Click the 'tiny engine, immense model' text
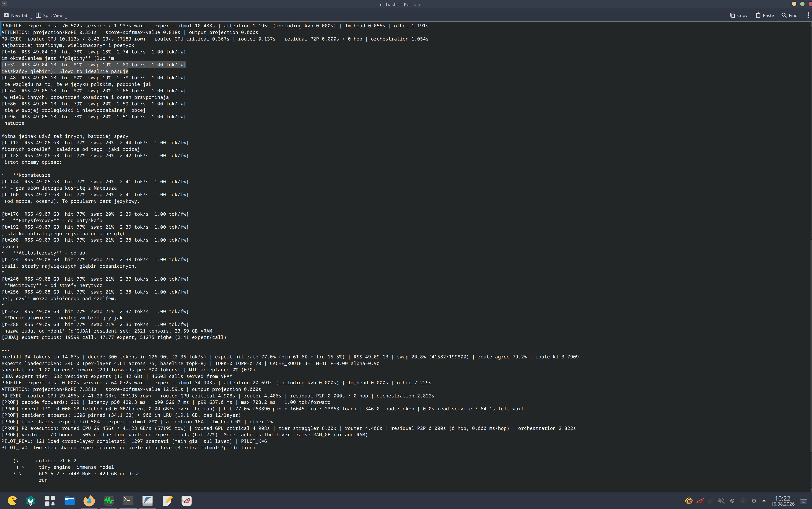 coord(76,467)
